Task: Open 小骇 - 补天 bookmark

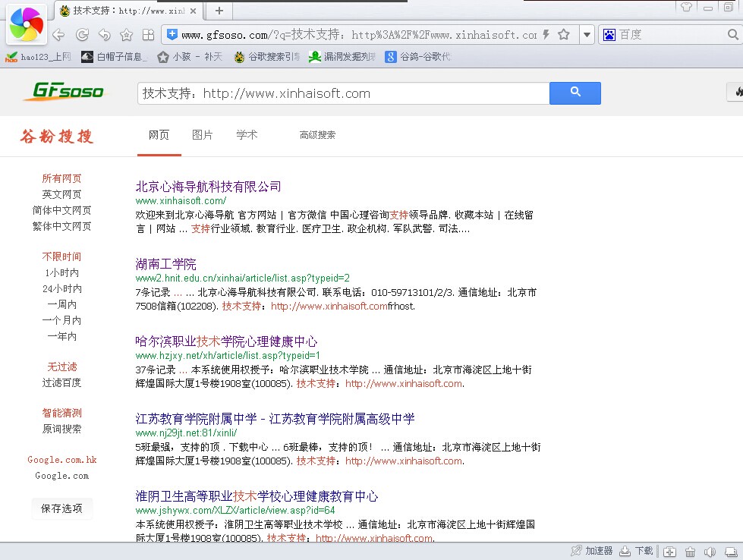Action: coord(190,57)
